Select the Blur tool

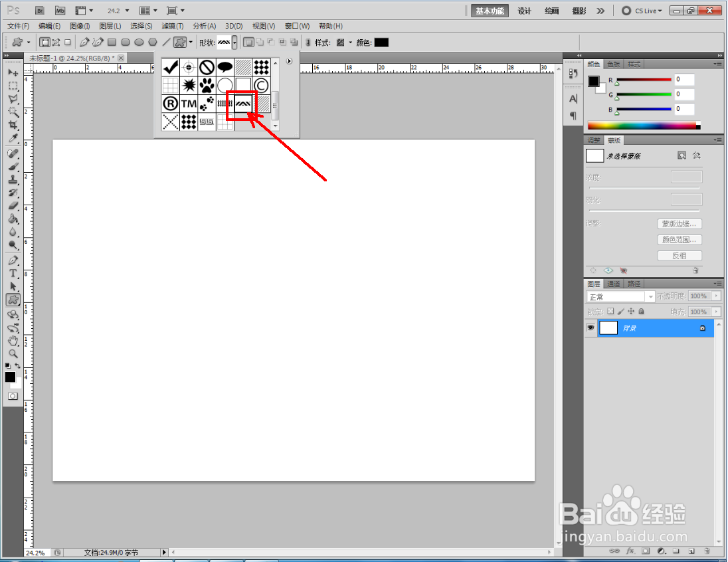click(x=13, y=232)
